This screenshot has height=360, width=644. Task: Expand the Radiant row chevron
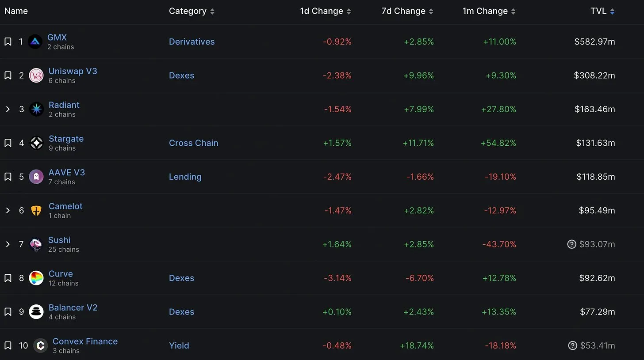[8, 109]
